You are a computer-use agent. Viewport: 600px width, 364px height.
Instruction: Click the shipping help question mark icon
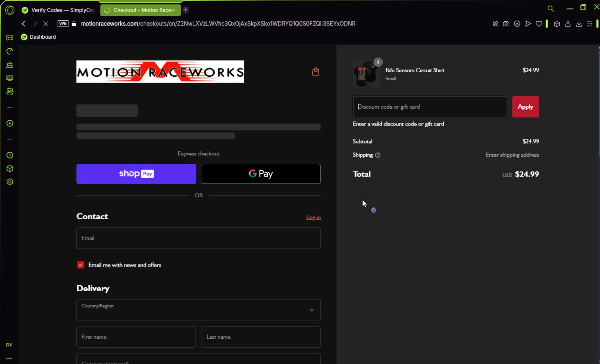click(378, 155)
